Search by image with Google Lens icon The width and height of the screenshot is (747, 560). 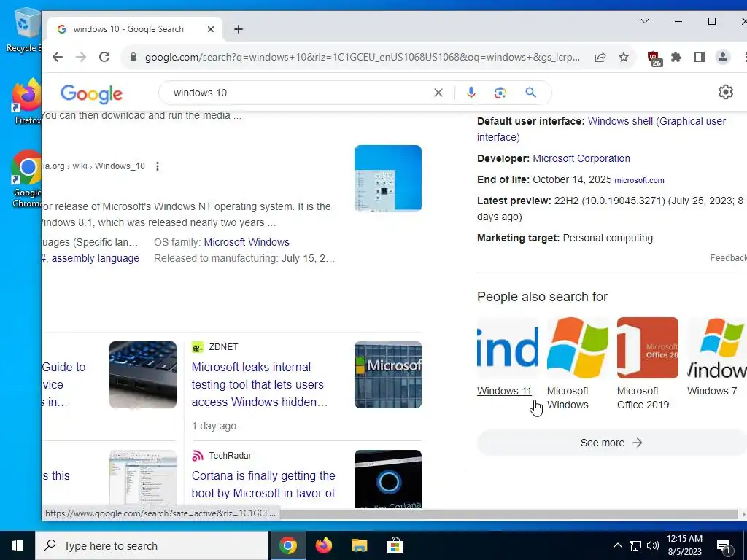tap(500, 93)
